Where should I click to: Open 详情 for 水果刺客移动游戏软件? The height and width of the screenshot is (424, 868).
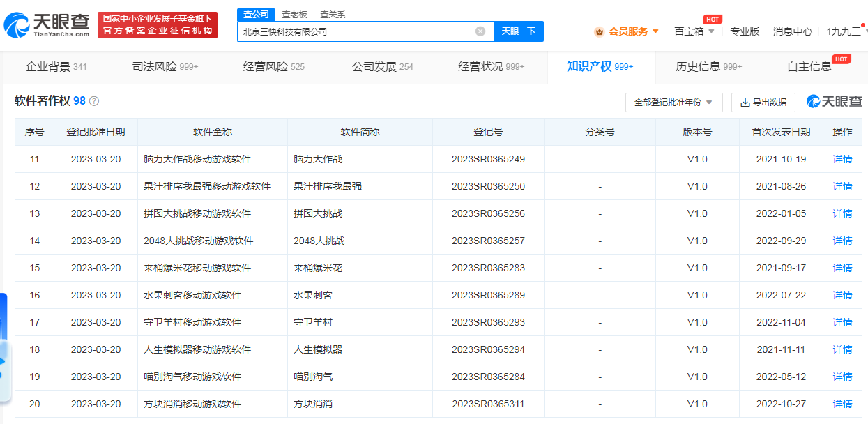click(842, 295)
